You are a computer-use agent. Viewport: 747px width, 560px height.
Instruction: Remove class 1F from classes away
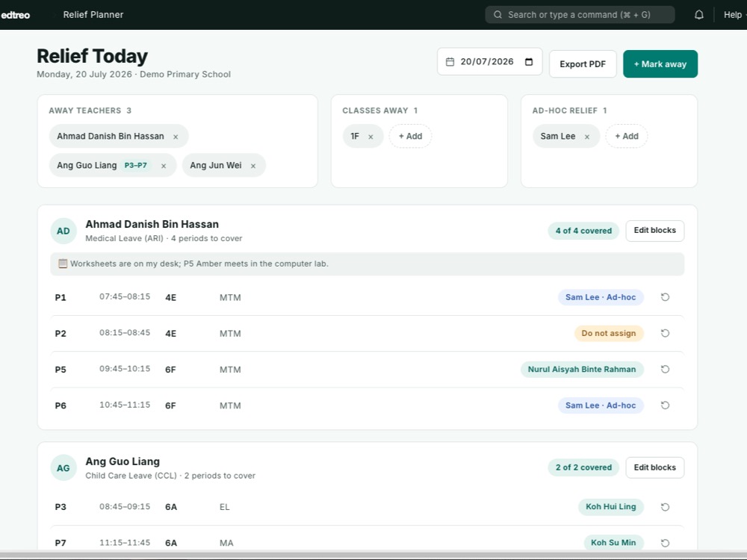click(x=371, y=137)
